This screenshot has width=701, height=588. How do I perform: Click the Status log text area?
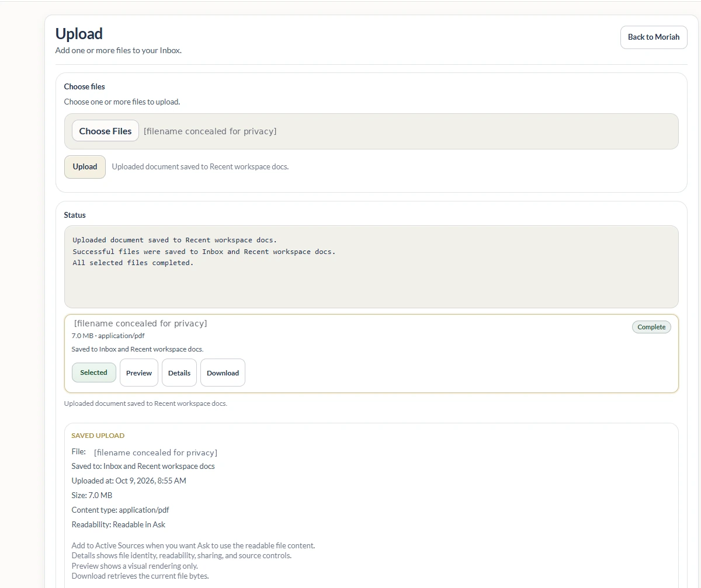click(x=372, y=267)
